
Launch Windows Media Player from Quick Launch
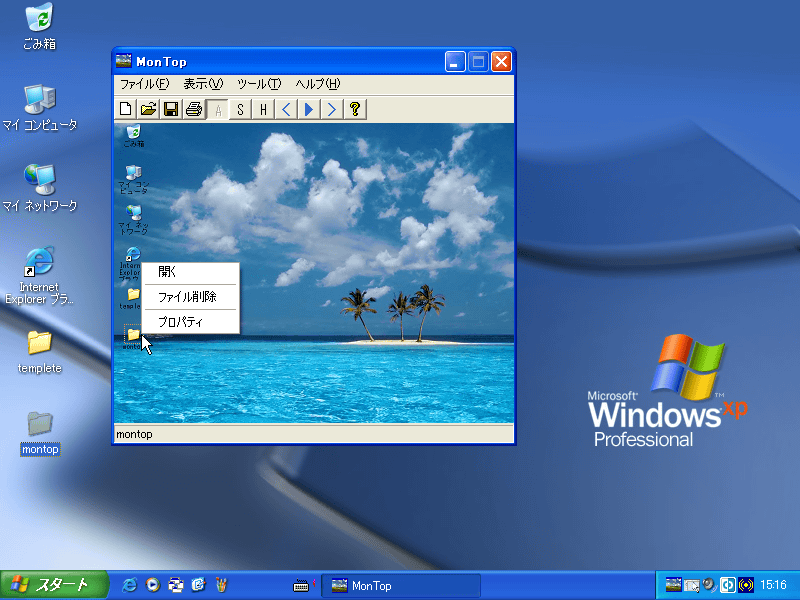[153, 585]
